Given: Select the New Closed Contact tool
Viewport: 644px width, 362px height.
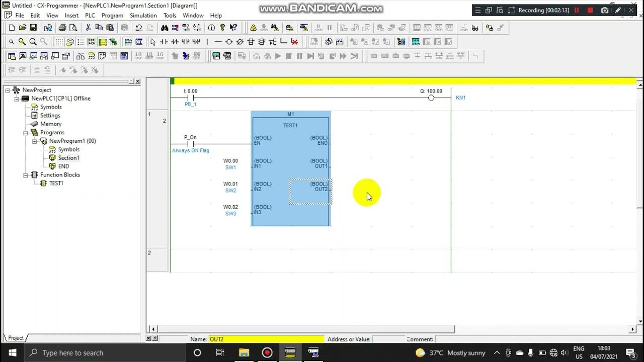Looking at the screenshot, I should click(x=175, y=42).
